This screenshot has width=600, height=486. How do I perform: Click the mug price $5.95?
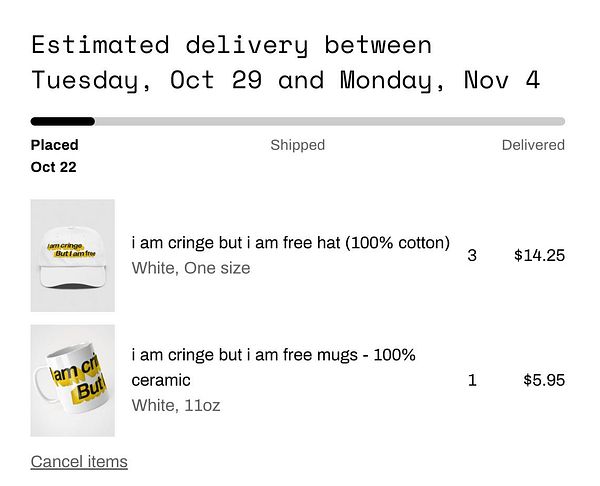click(x=544, y=380)
